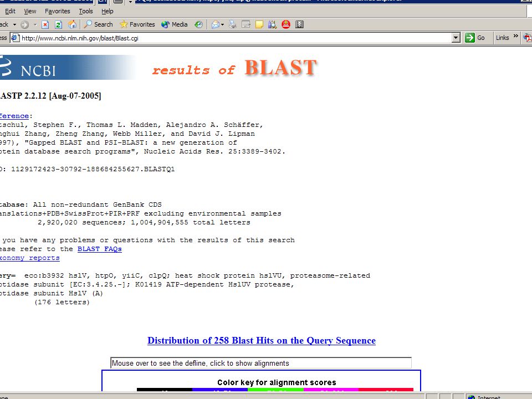This screenshot has height=399, width=532.
Task: Open the Forward button history dropdown arrow
Action: [x=35, y=25]
